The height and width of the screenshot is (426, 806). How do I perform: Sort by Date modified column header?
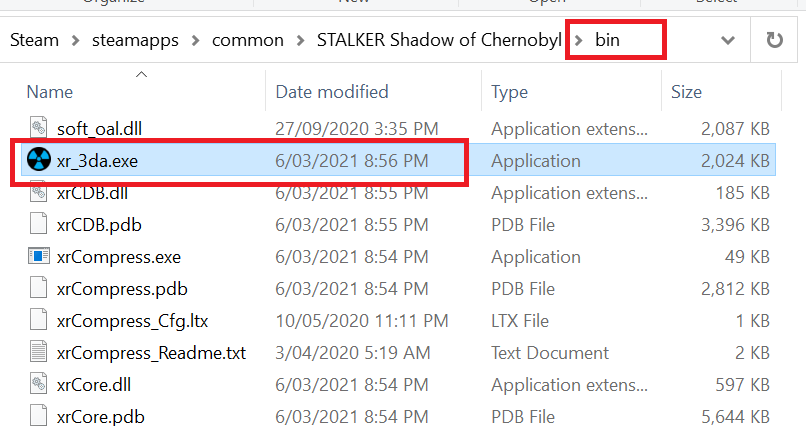pyautogui.click(x=331, y=92)
